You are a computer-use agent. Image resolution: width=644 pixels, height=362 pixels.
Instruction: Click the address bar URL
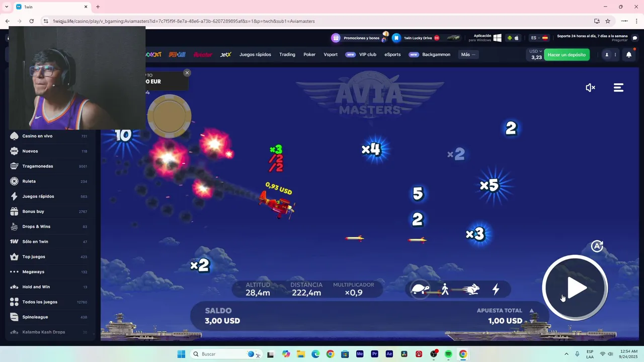(184, 21)
